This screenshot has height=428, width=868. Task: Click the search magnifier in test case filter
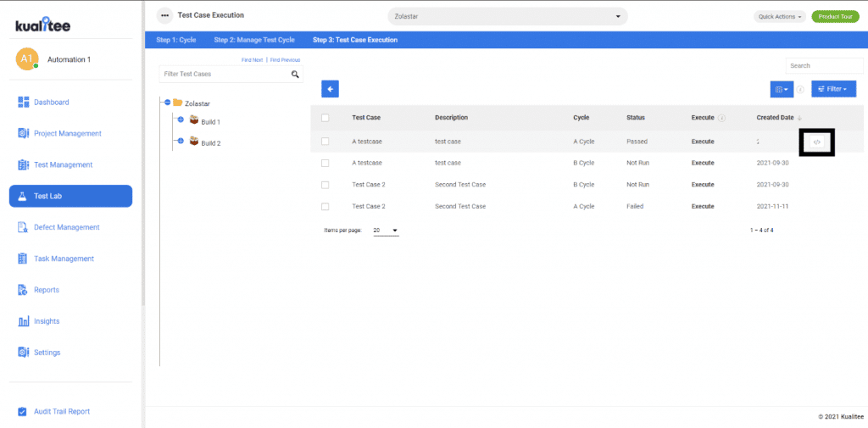pos(295,75)
